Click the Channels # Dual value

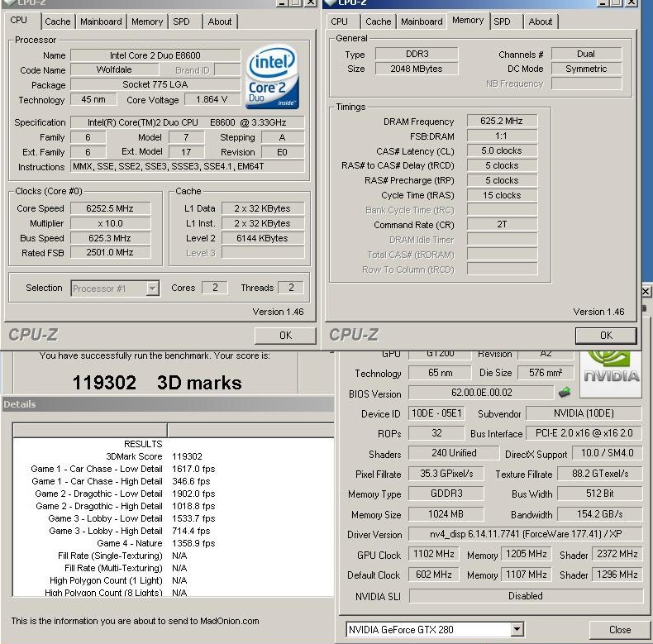click(x=586, y=55)
